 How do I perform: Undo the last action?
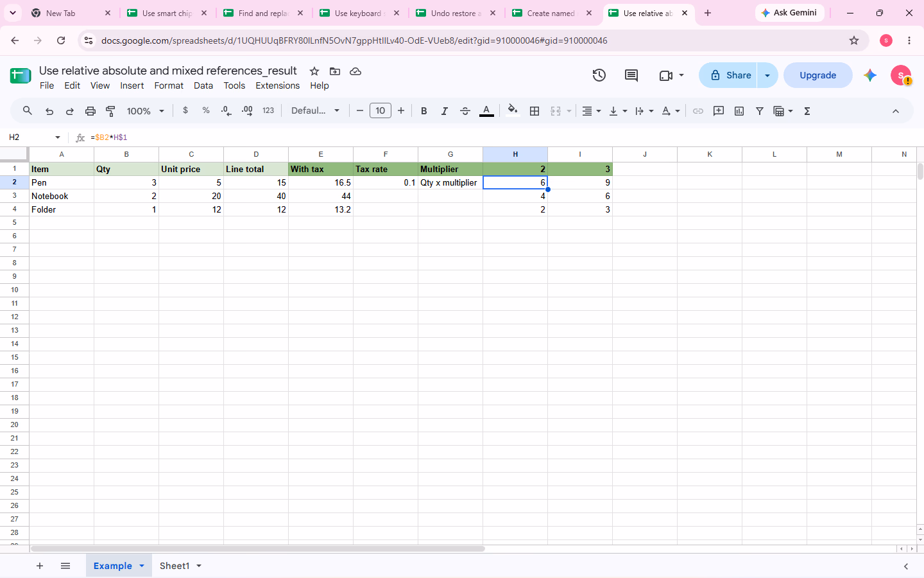point(49,111)
